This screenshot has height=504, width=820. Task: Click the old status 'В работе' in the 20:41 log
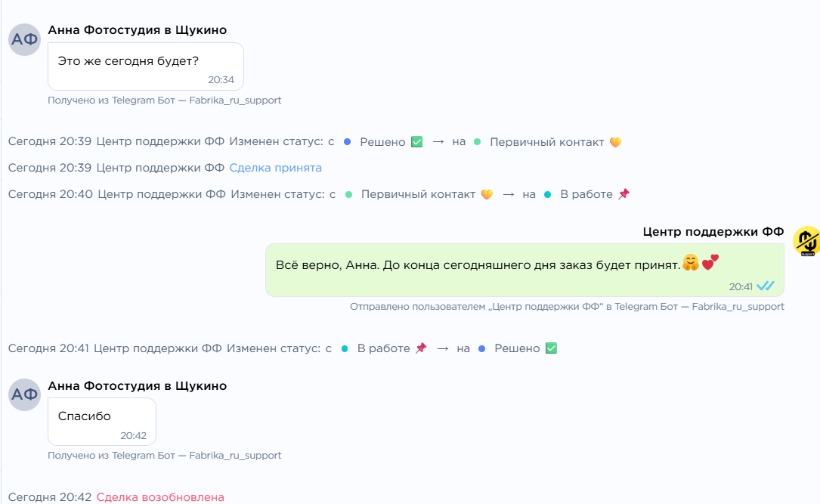point(383,349)
